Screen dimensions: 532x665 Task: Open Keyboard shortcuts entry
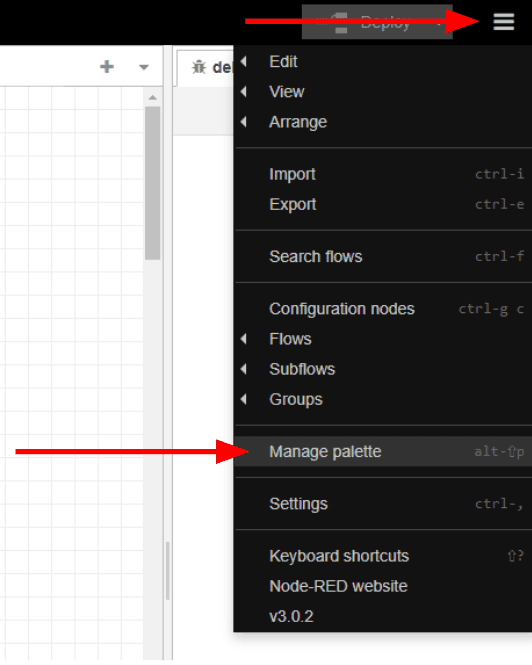(383, 556)
